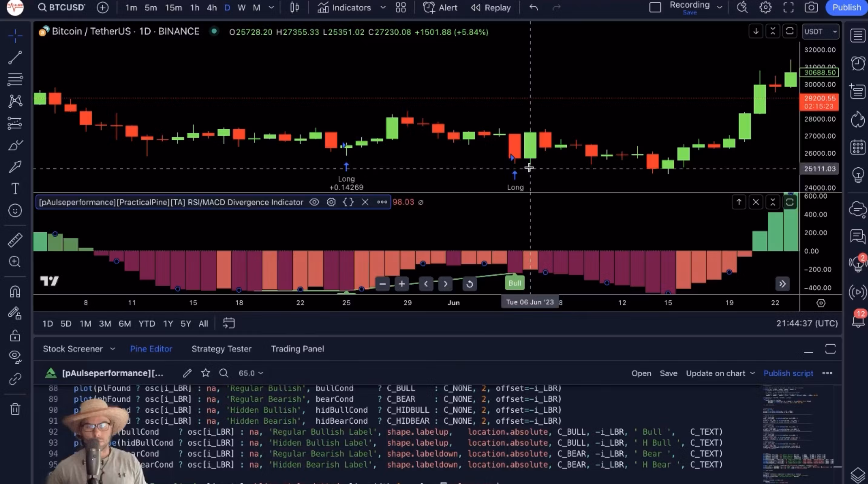The height and width of the screenshot is (484, 868).
Task: Select the 4h timeframe interval
Action: [x=212, y=7]
